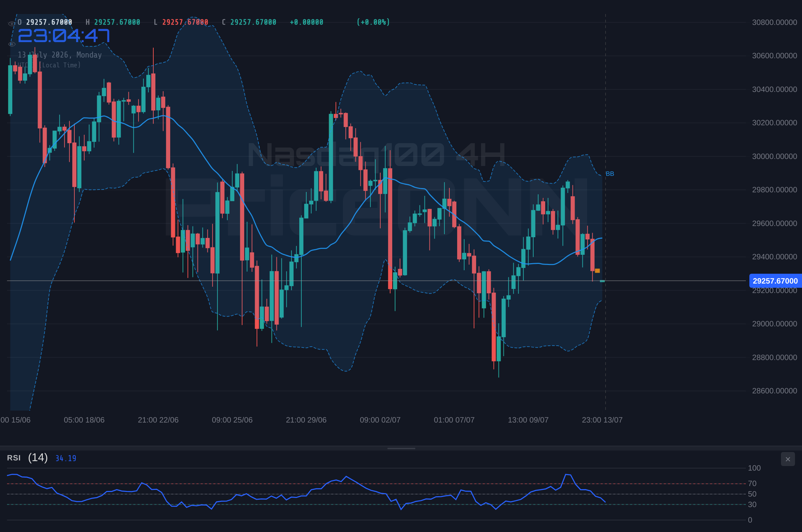Screen dimensions: 802x532
Task: Click the RSI oversold level 30 label
Action: click(752, 505)
